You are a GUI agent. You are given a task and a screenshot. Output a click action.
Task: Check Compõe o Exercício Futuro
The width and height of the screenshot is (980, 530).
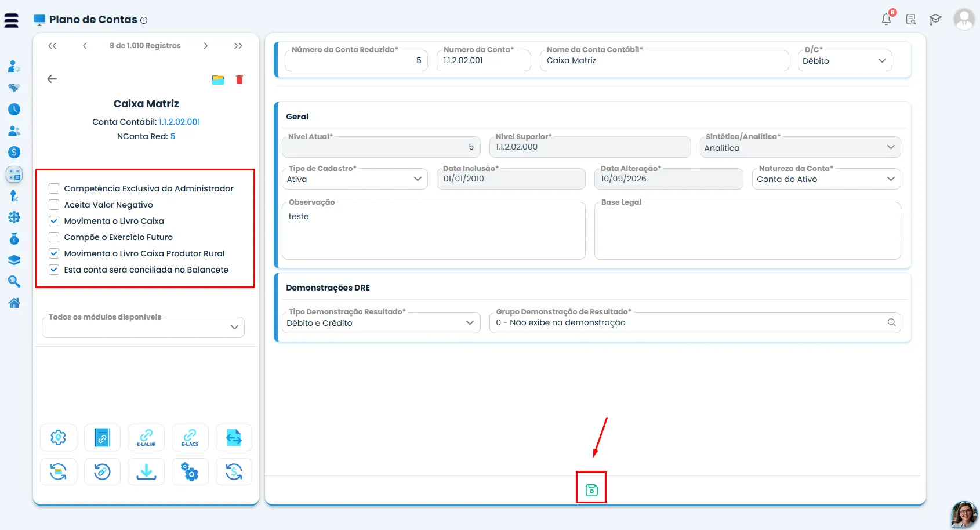click(x=54, y=237)
